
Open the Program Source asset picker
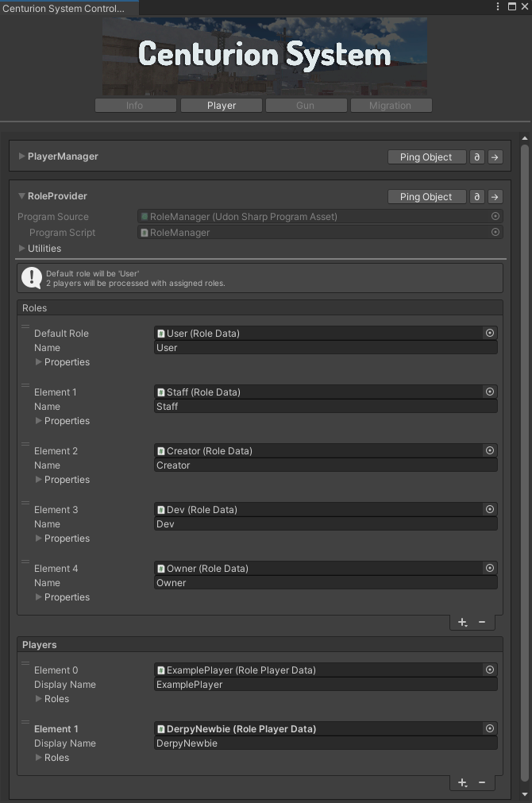point(495,215)
